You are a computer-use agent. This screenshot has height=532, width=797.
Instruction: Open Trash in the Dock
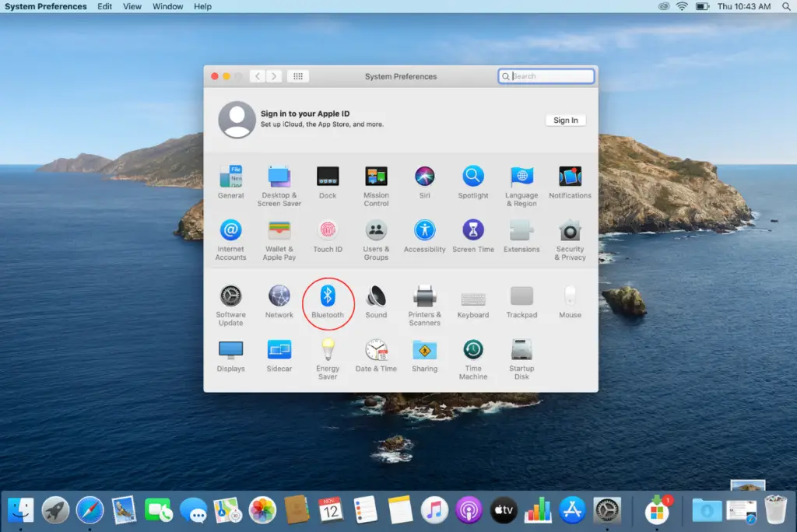(x=776, y=509)
